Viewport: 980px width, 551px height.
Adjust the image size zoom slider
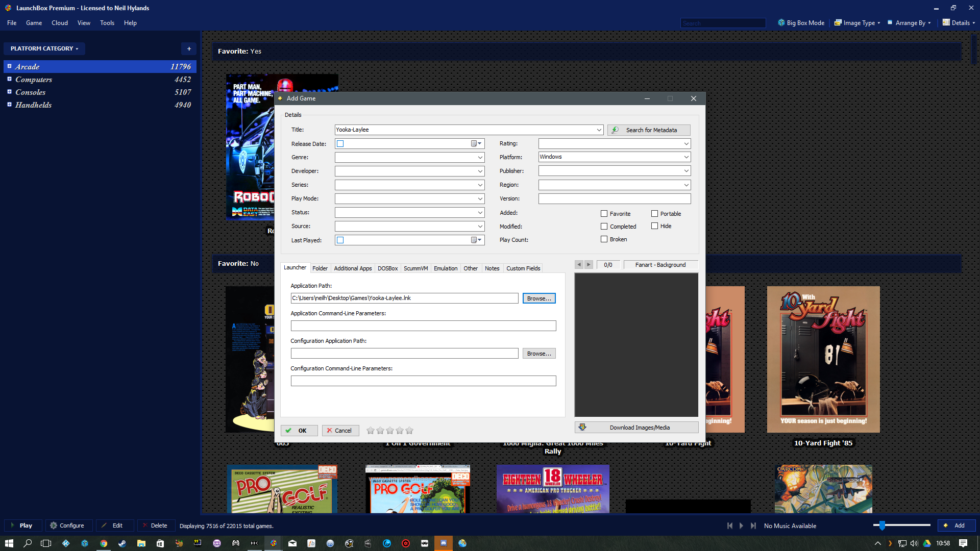pyautogui.click(x=882, y=525)
